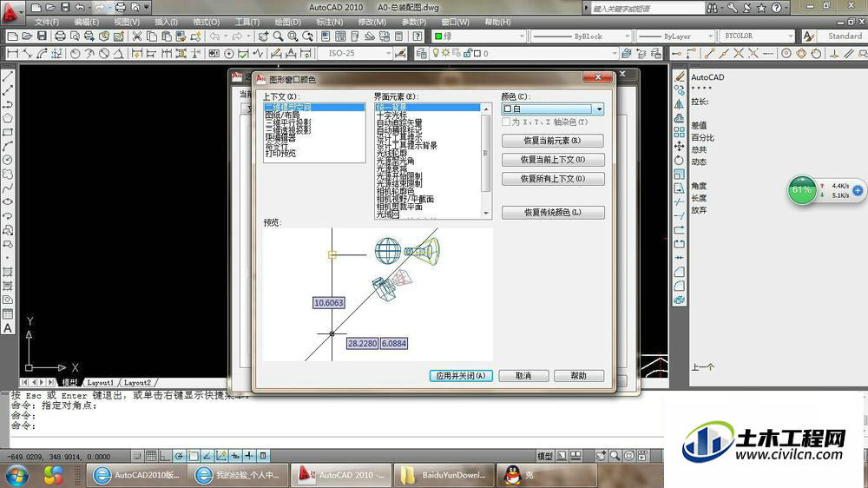This screenshot has width=868, height=488.
Task: Open the ByLayer lineweight dropdown
Action: pos(676,36)
